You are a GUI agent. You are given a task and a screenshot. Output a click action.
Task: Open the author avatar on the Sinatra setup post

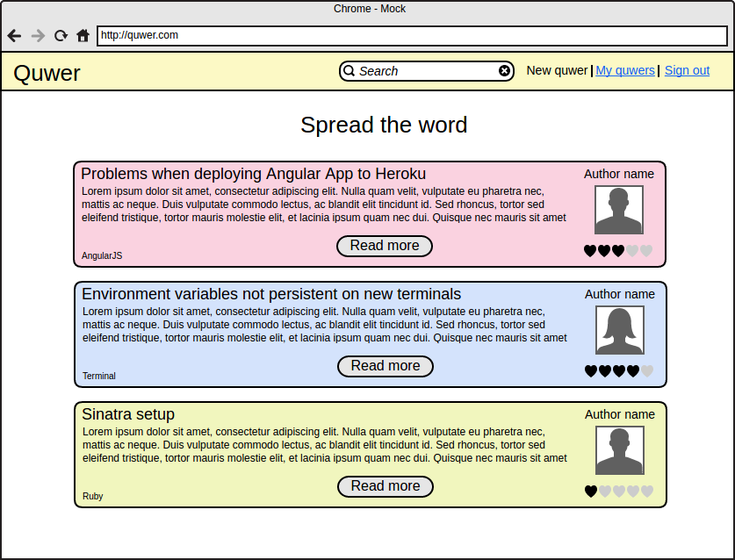pos(620,450)
